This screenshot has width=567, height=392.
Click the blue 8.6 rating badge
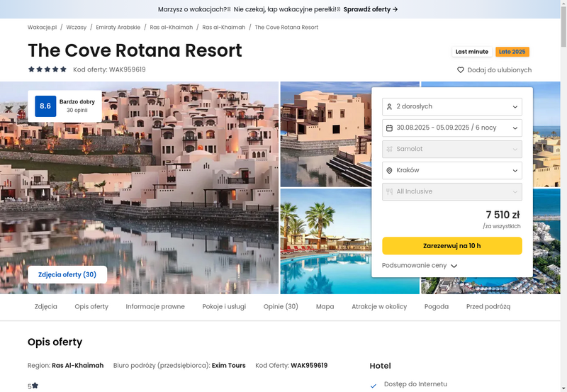[x=45, y=106]
